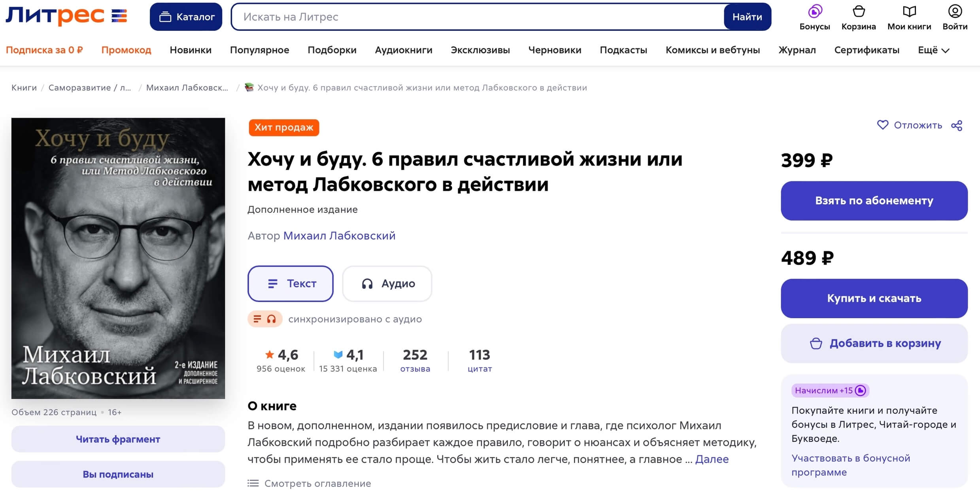Viewport: 980px width, 498px height.
Task: Open Подписка за 0 ₽ link
Action: [44, 50]
